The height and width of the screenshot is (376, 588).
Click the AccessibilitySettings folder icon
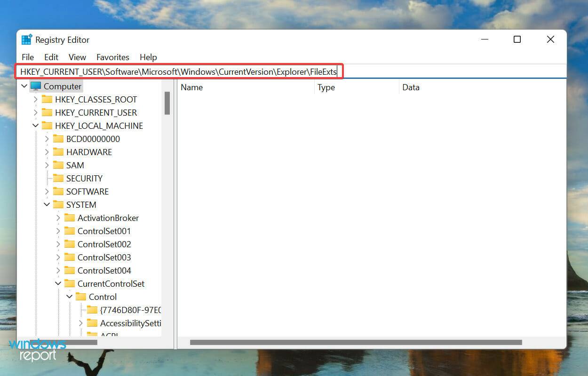tap(93, 323)
